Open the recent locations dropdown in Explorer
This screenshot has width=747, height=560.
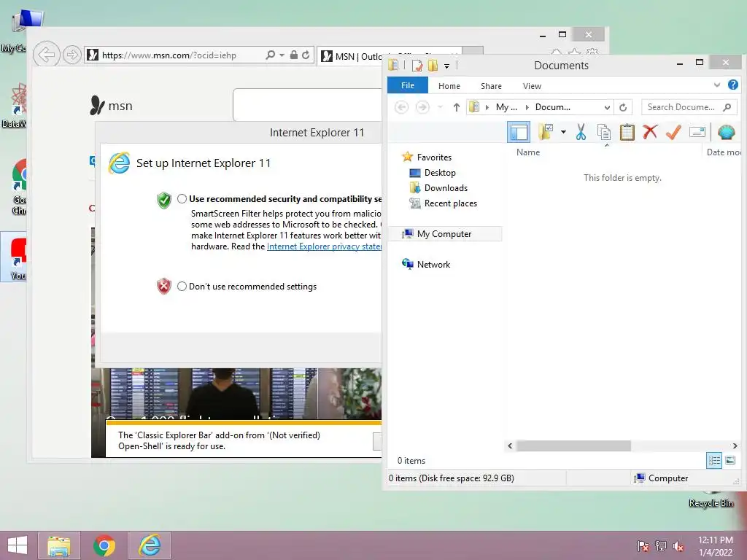(440, 107)
